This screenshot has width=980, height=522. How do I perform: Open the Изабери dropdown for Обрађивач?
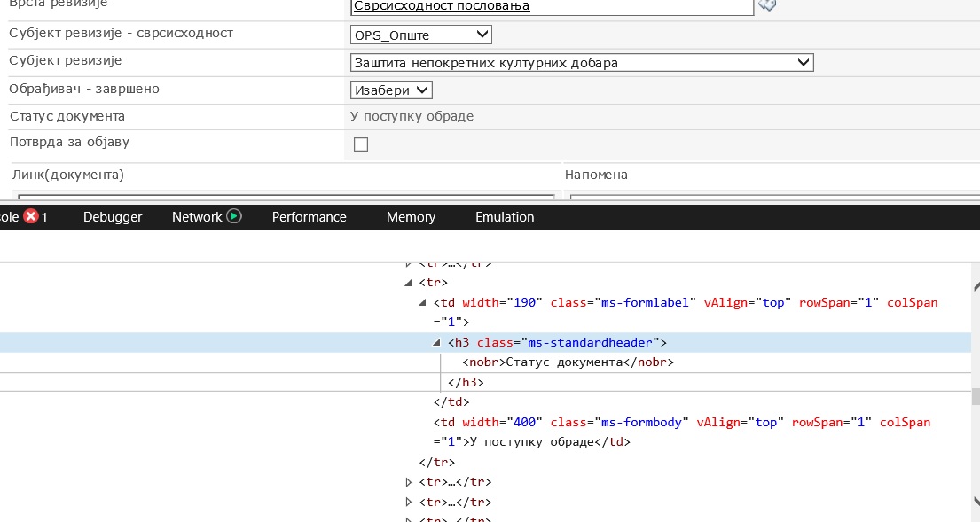tap(390, 90)
